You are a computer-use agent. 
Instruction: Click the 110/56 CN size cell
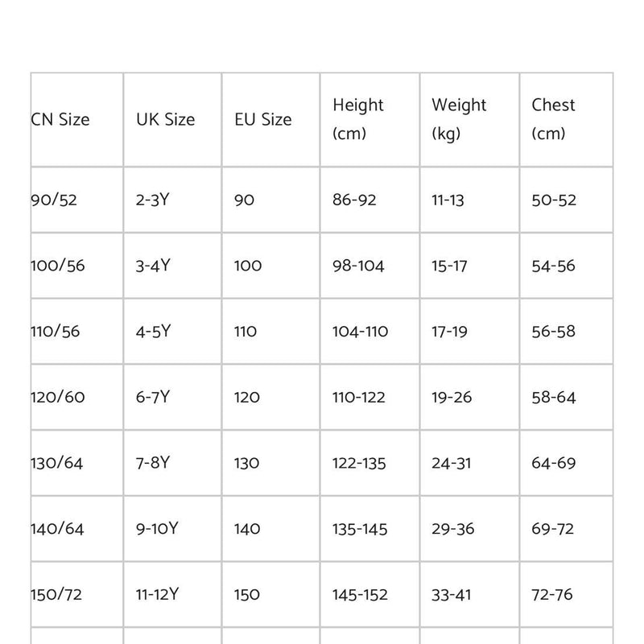pyautogui.click(x=56, y=332)
